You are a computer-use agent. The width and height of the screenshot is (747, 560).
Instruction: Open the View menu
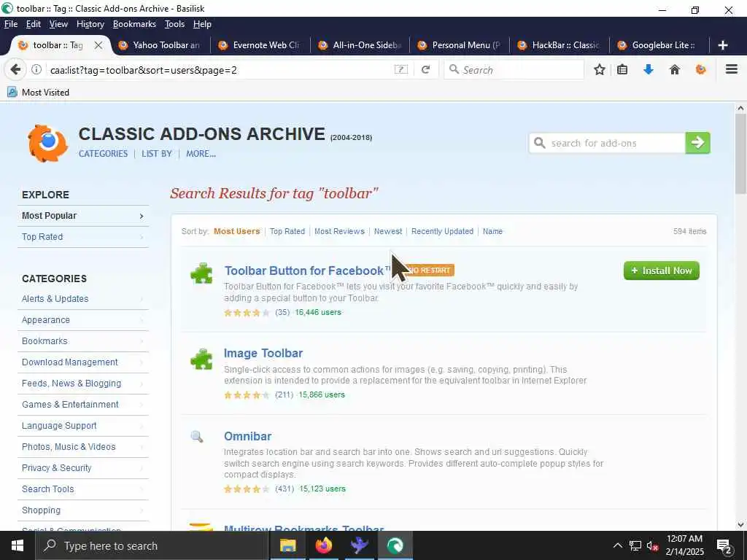[x=58, y=24]
